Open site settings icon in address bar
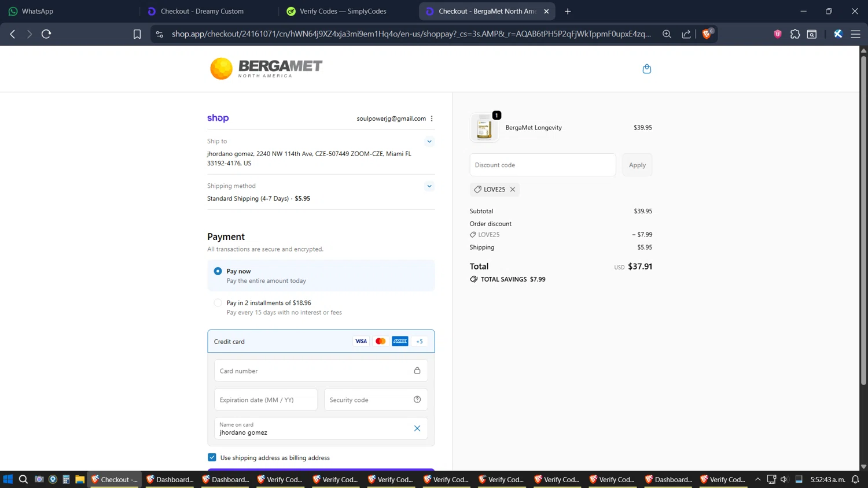The image size is (868, 488). pos(160,34)
